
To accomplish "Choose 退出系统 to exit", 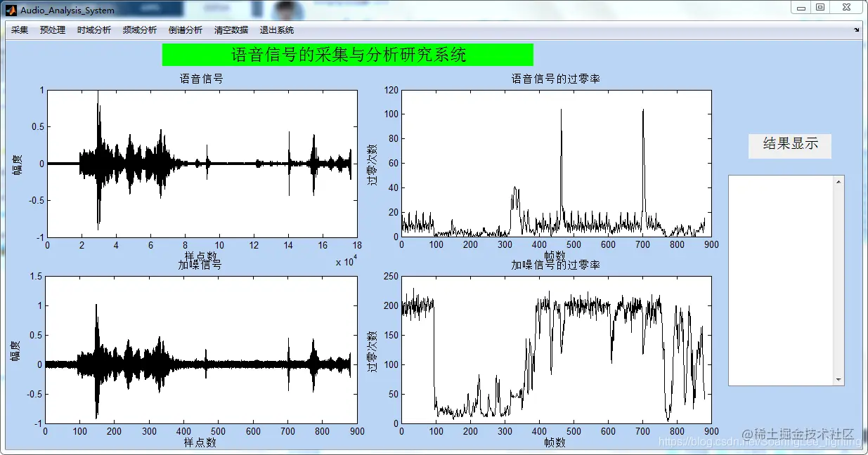I will [x=277, y=30].
